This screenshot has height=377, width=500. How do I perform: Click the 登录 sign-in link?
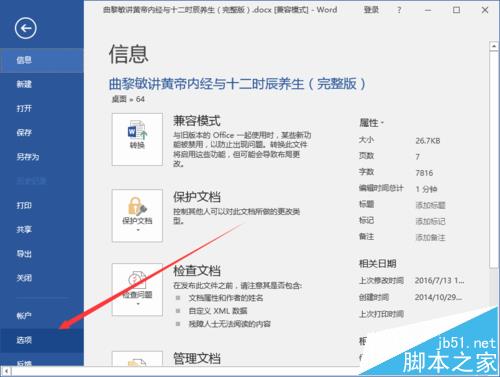click(x=371, y=10)
